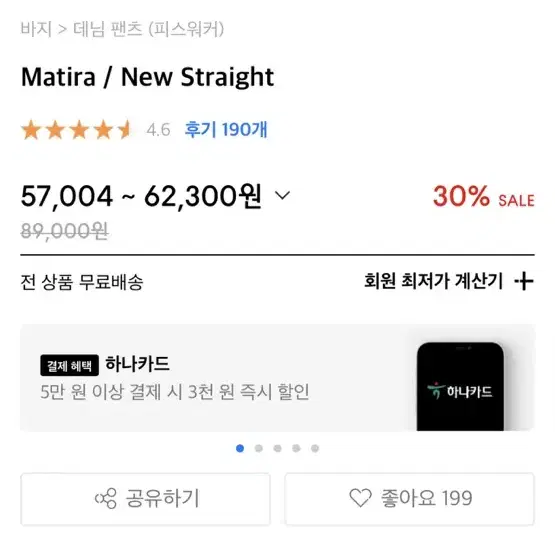Open the 후기 190개 reviews link
The width and height of the screenshot is (555, 555).
point(226,129)
